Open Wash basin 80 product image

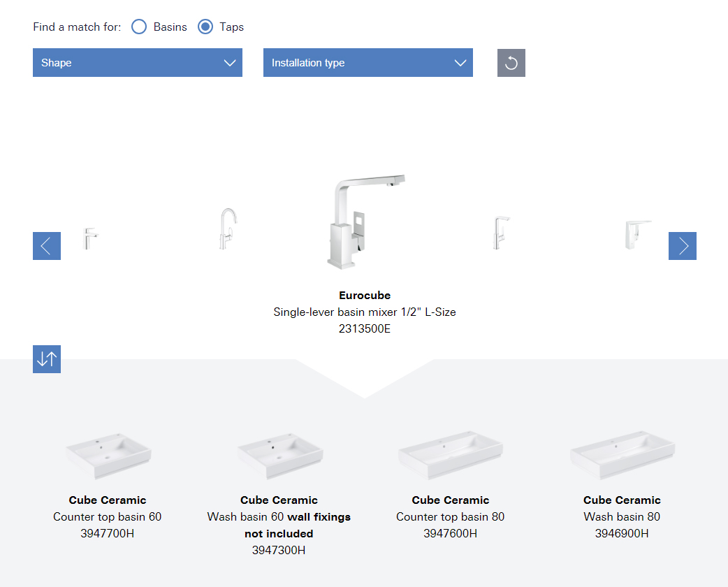click(x=622, y=455)
